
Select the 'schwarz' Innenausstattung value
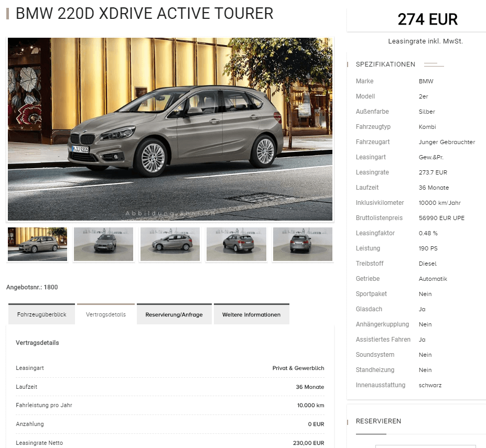click(x=430, y=385)
